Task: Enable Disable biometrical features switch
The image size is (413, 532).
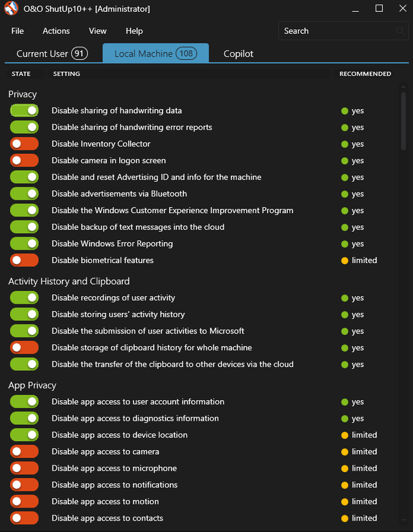Action: (x=24, y=260)
